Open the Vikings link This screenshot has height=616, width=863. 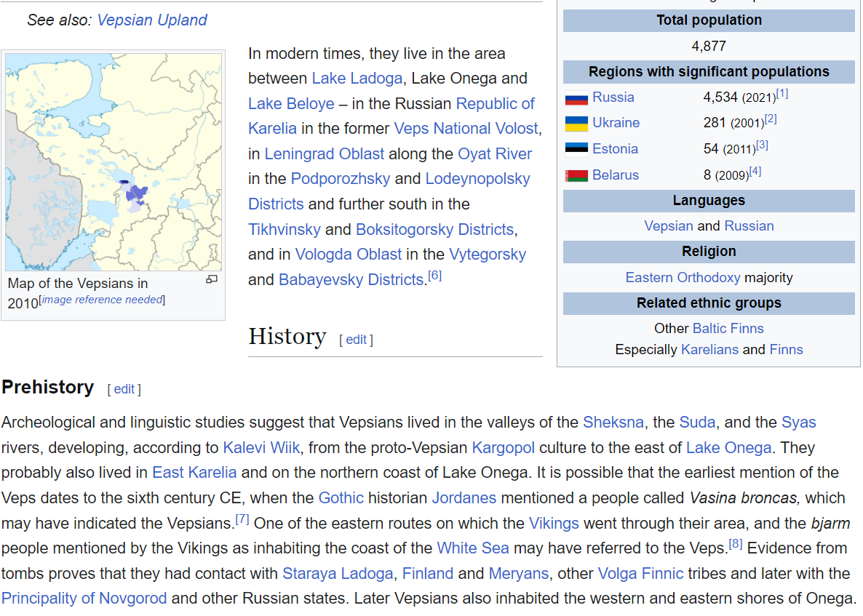(x=554, y=523)
